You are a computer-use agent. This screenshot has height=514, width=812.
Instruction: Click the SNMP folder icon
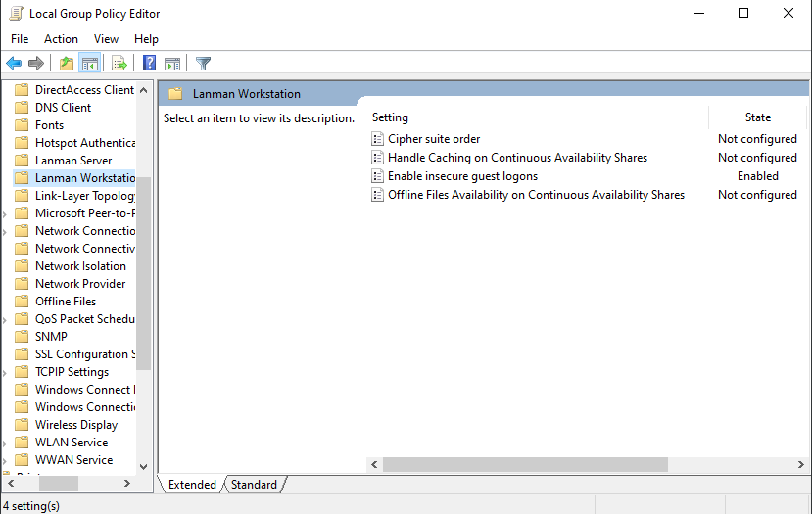(x=22, y=337)
